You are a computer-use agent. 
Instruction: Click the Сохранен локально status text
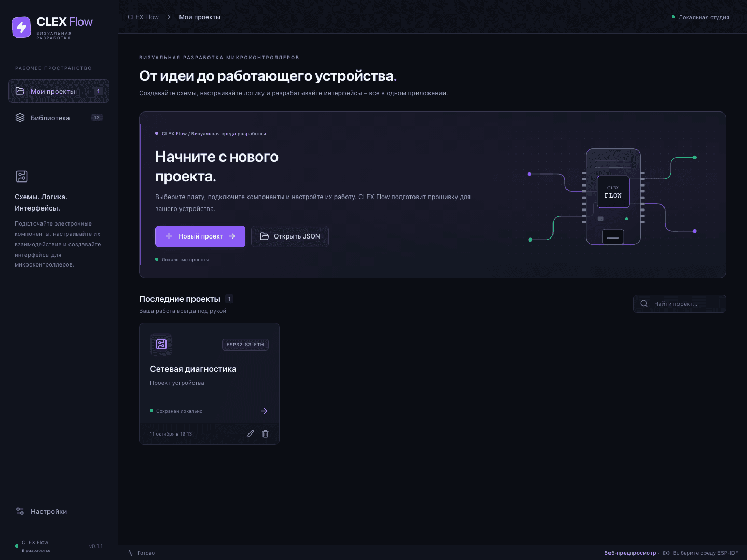coord(179,411)
